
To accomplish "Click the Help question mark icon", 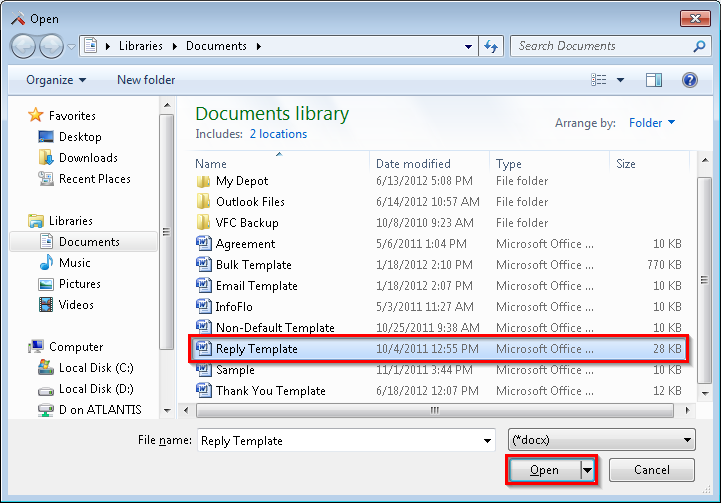I will click(689, 80).
